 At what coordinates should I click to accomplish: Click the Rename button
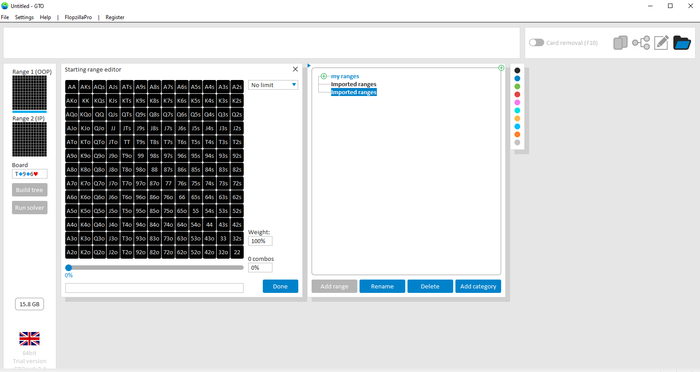382,286
